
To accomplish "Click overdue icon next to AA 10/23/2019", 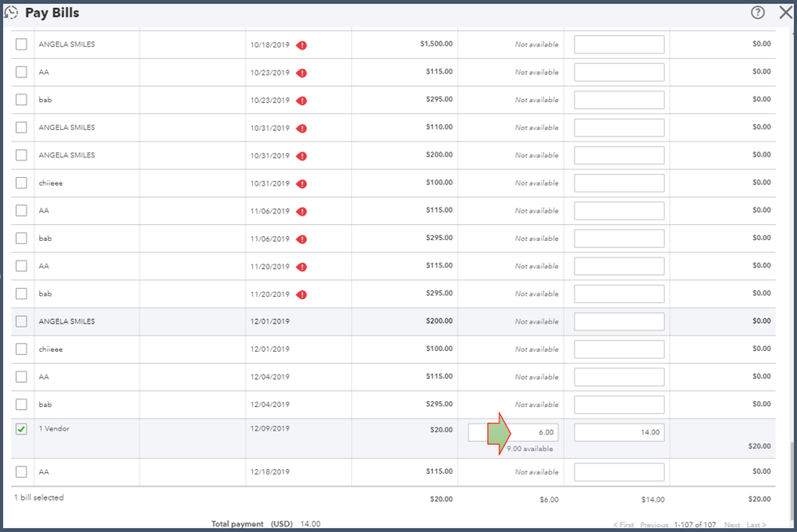I will point(302,73).
